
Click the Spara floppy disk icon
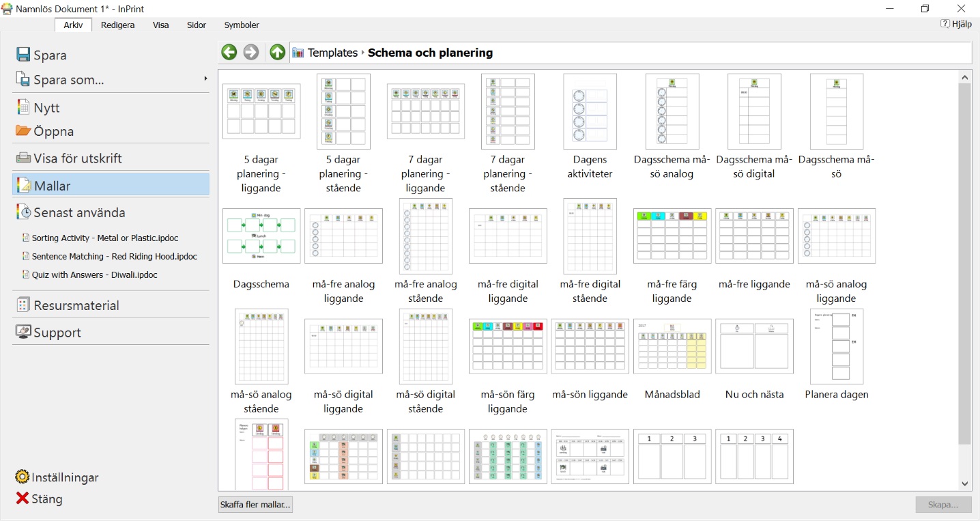(23, 55)
